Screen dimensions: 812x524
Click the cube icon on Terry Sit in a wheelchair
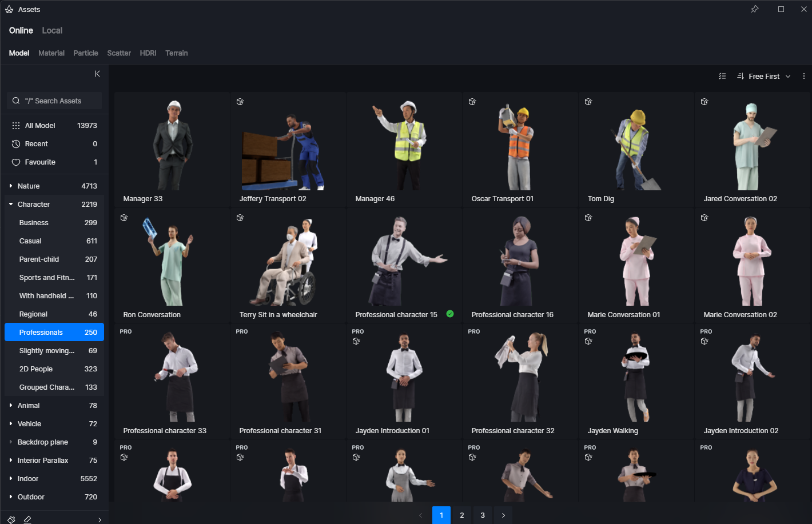(x=240, y=218)
